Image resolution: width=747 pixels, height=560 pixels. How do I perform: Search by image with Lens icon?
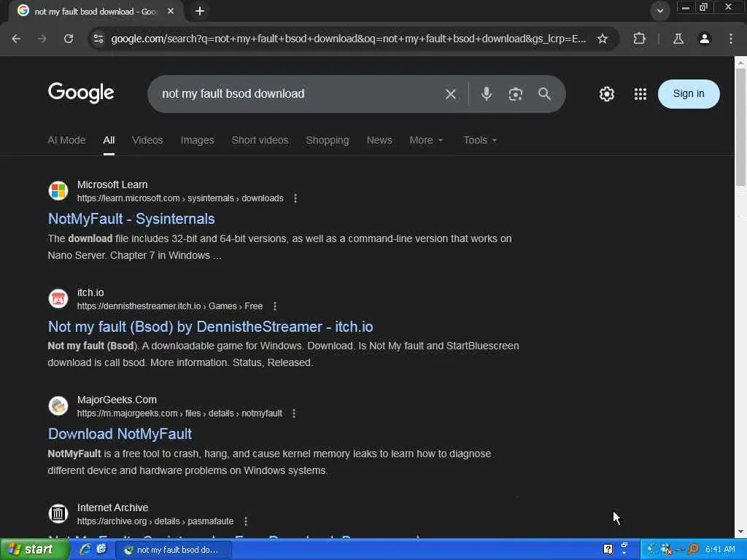(516, 94)
